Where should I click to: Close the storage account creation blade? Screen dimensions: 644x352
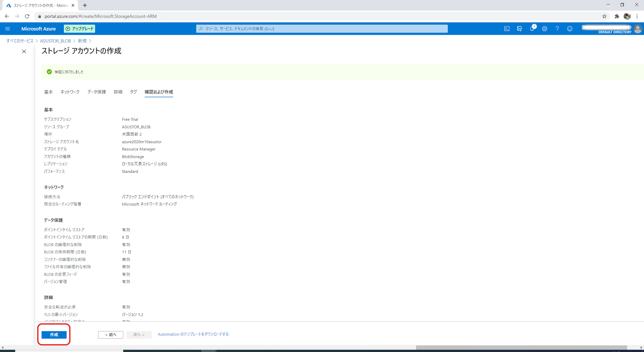(x=24, y=52)
